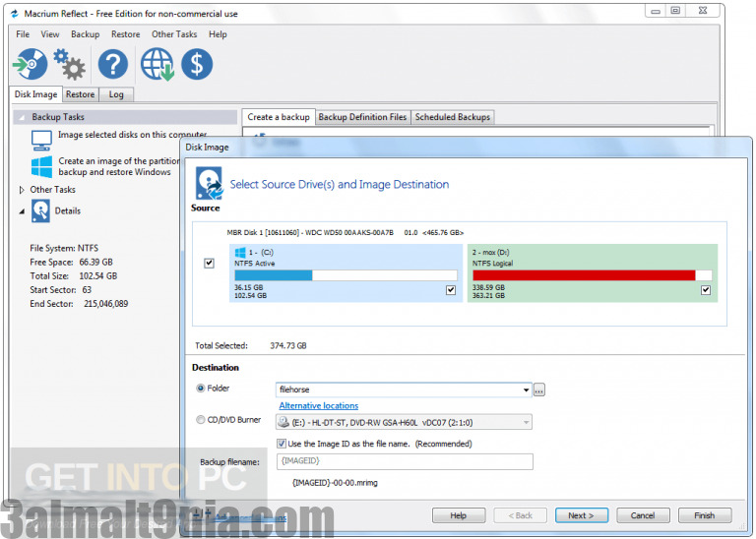Image resolution: width=756 pixels, height=539 pixels.
Task: Click the Macrium Reflect title bar icon
Action: point(15,14)
